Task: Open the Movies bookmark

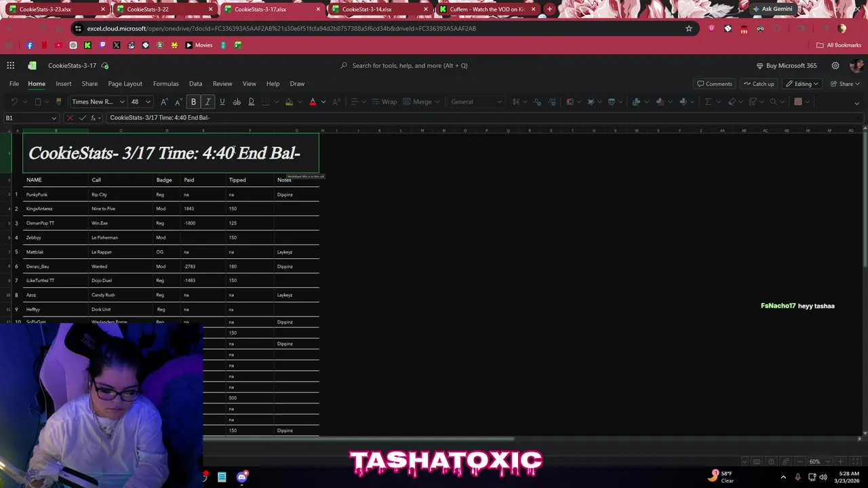Action: point(199,45)
